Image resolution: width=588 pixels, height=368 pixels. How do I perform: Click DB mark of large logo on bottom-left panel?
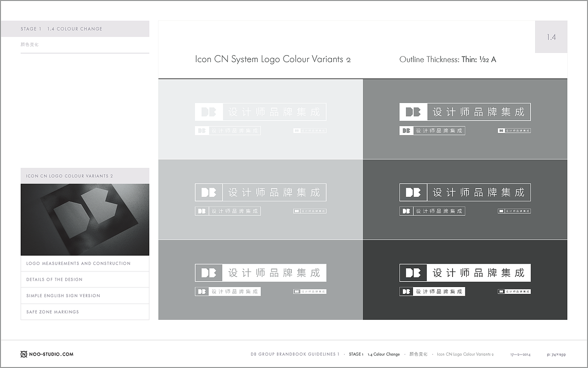[x=209, y=273]
